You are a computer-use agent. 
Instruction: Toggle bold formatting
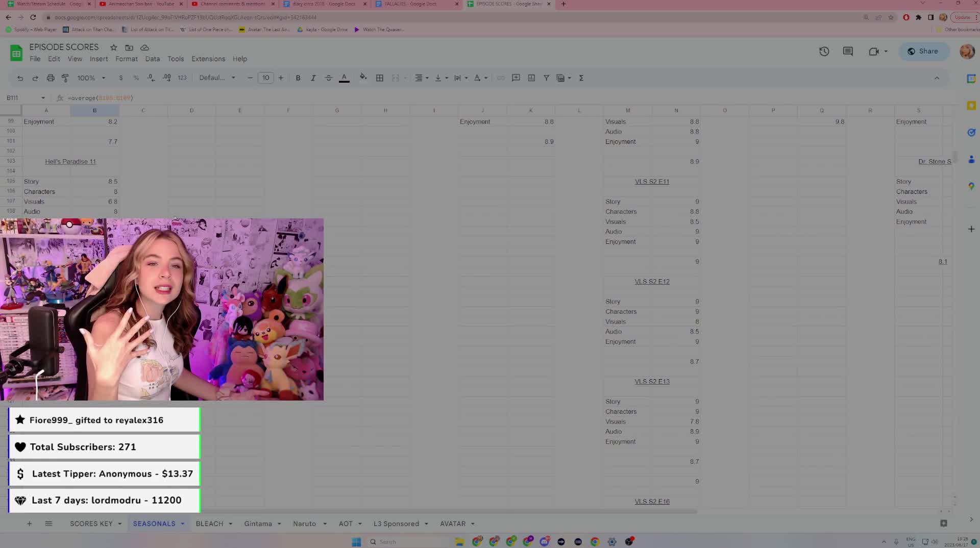tap(298, 78)
